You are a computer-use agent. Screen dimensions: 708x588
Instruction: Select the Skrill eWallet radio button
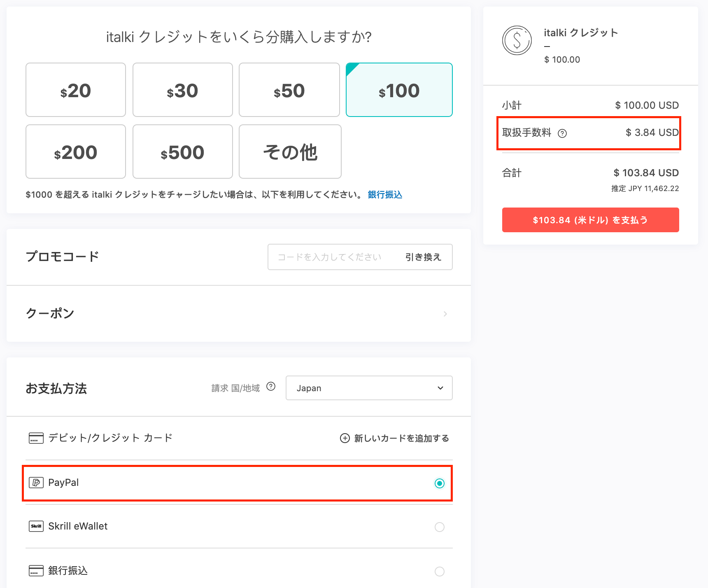tap(440, 527)
